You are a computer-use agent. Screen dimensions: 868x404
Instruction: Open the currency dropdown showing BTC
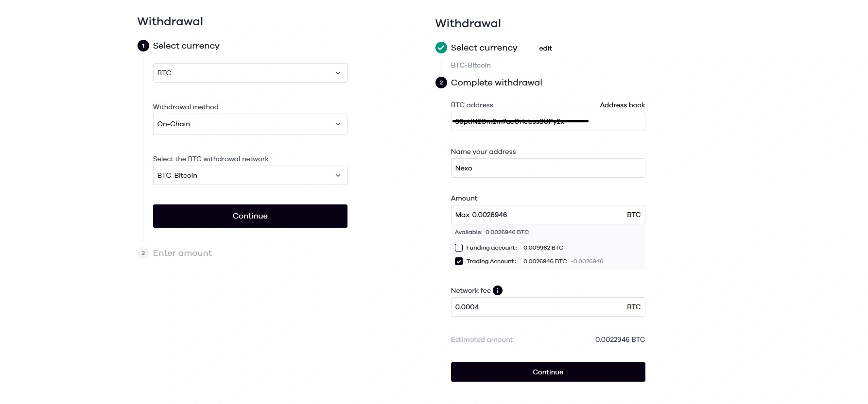250,73
